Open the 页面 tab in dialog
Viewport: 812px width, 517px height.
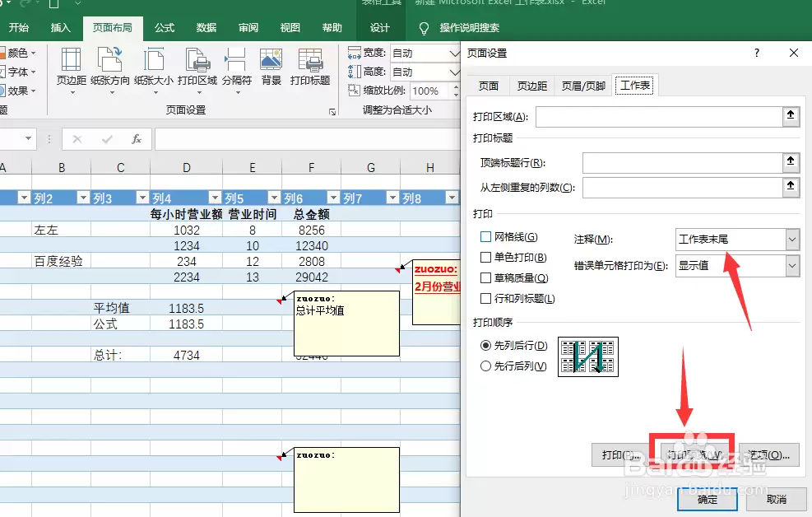point(489,86)
